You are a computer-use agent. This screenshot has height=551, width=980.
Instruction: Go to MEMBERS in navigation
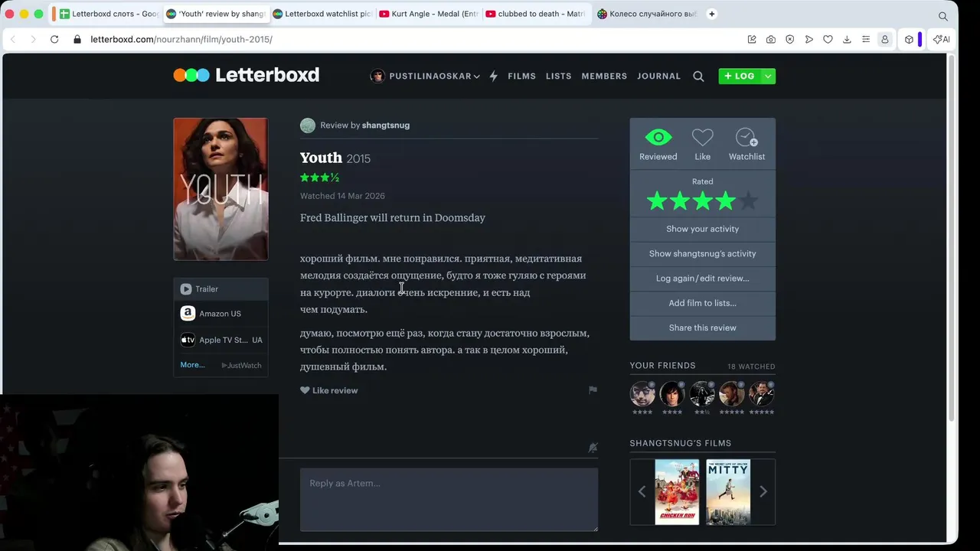(x=604, y=76)
